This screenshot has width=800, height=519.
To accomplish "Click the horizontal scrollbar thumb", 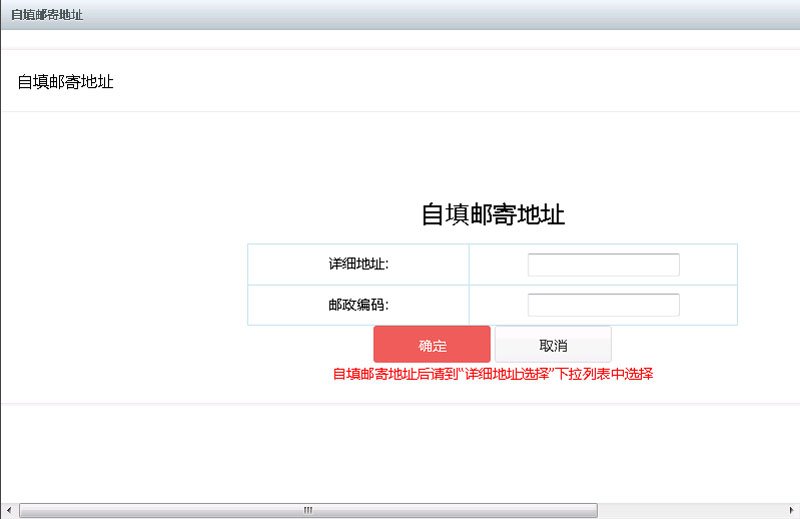I will (x=200, y=510).
